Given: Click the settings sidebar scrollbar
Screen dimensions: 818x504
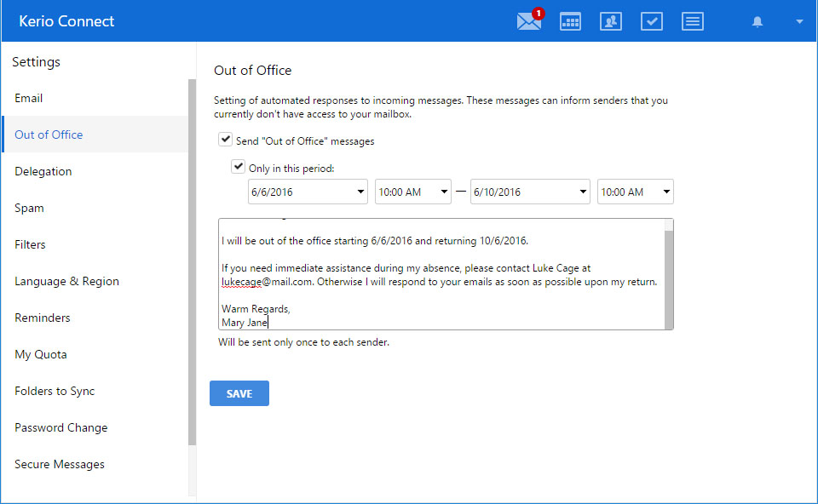Looking at the screenshot, I should [x=192, y=262].
